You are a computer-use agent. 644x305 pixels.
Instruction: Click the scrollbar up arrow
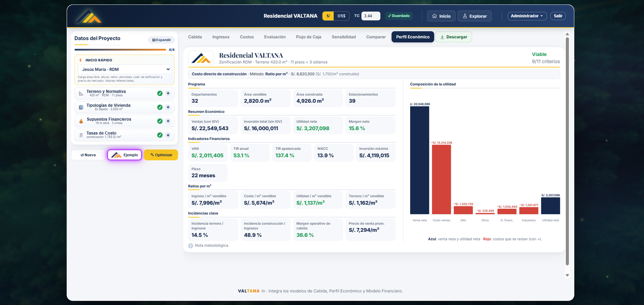tap(568, 34)
